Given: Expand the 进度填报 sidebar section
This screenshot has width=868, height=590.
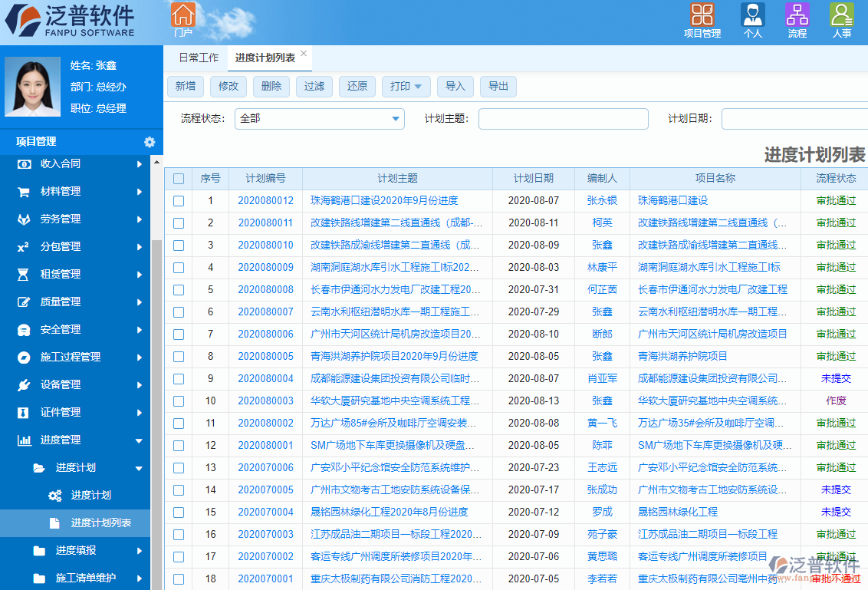Looking at the screenshot, I should [77, 551].
